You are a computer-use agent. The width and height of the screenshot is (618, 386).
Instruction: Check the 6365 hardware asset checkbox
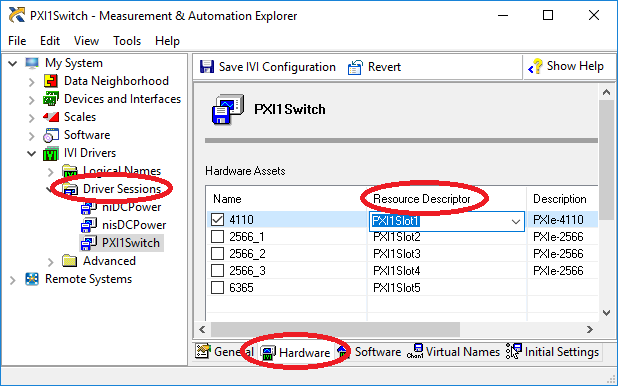coord(217,287)
